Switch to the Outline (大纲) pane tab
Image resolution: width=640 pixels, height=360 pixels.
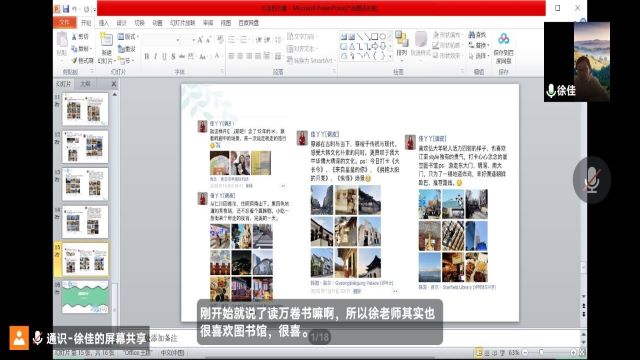pos(85,84)
